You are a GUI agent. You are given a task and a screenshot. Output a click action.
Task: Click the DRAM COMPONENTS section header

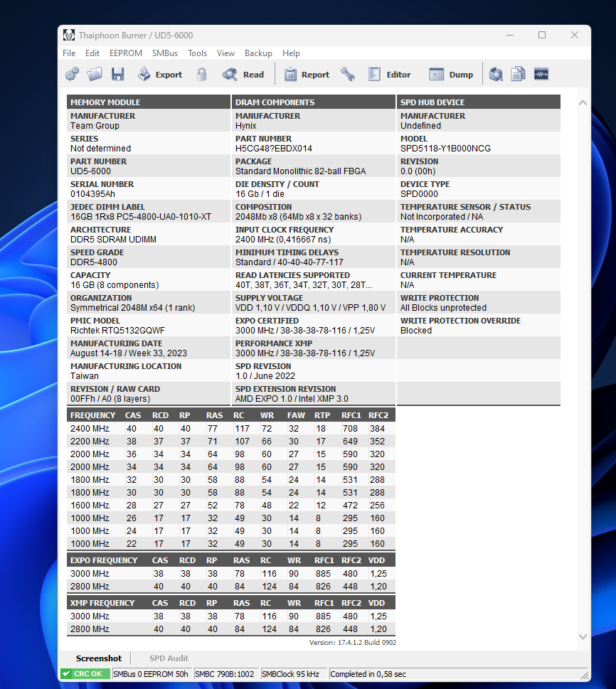pos(314,102)
